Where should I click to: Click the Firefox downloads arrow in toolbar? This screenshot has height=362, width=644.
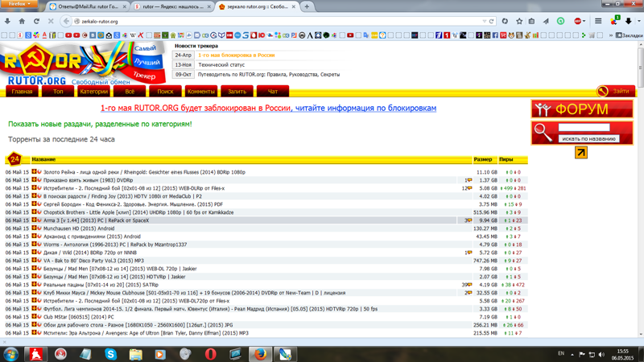coord(7,21)
